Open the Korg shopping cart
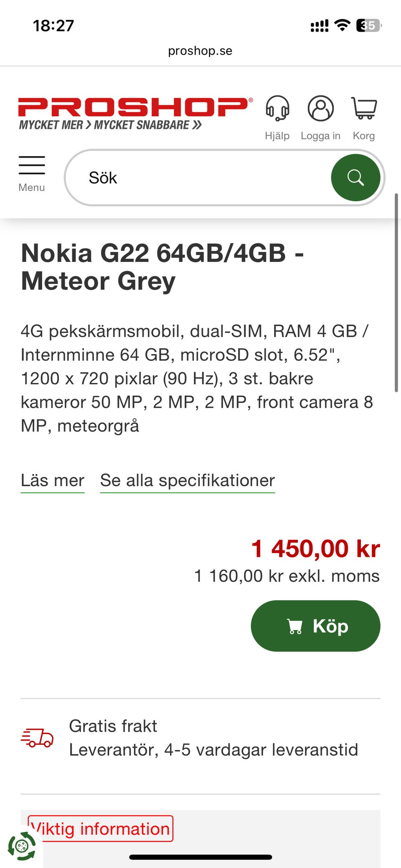The image size is (401, 868). click(364, 109)
